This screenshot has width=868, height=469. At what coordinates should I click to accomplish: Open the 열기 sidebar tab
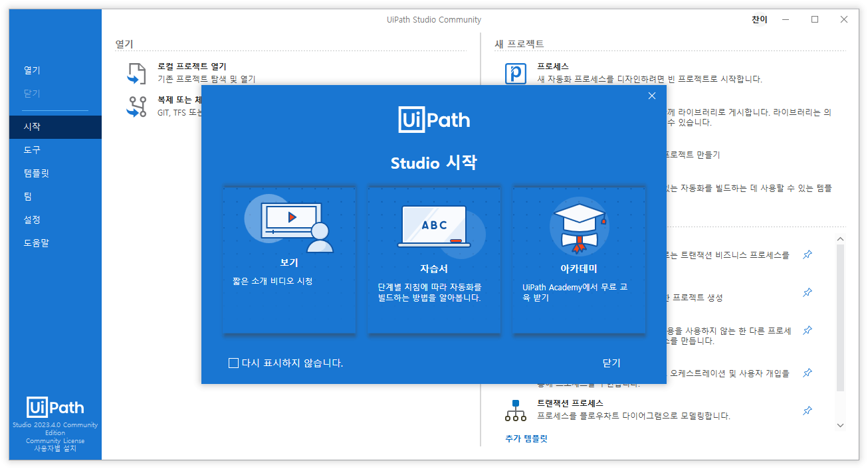tap(55, 70)
